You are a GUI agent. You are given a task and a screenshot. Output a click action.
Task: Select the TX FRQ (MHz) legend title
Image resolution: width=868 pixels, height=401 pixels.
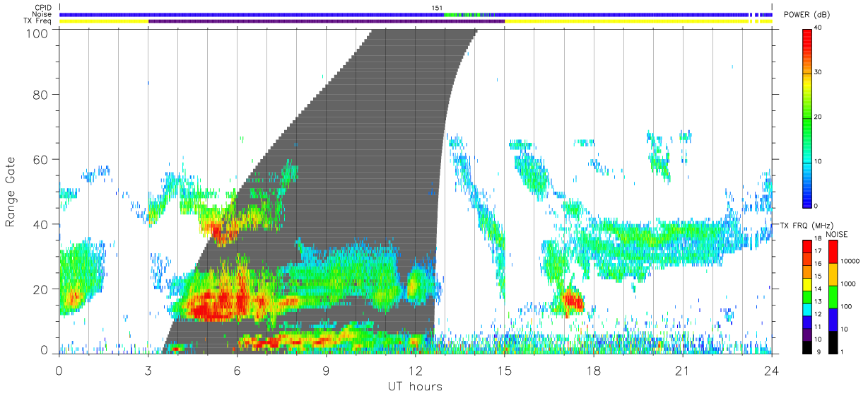[x=807, y=225]
